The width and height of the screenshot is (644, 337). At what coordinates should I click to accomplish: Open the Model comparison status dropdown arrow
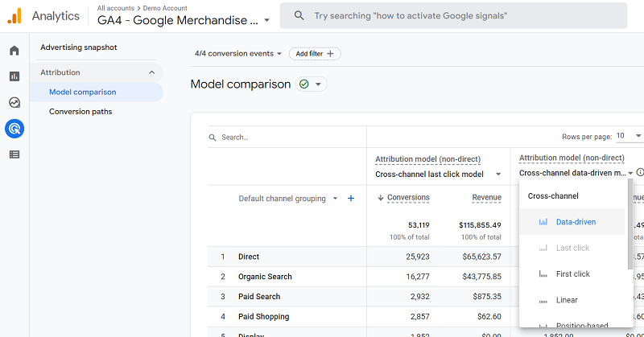[318, 84]
